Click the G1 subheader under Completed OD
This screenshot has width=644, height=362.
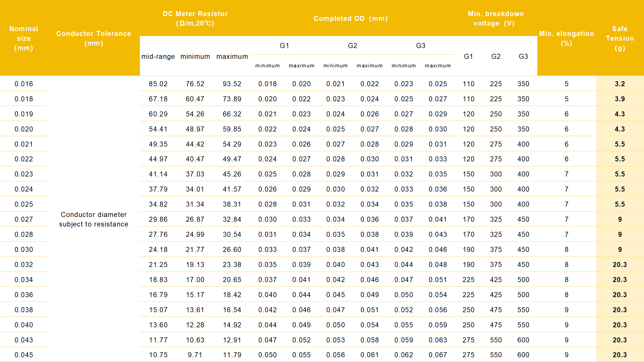click(284, 46)
